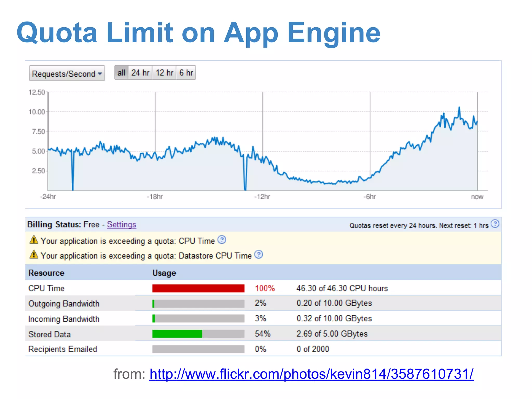Screen dimensions: 532x399
Task: Click the Resource column header
Action: 46,273
